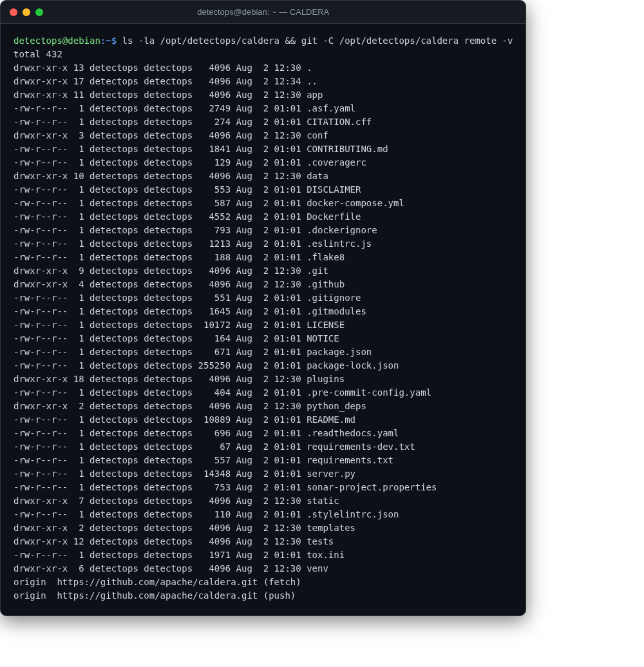Image resolution: width=644 pixels, height=667 pixels.
Task: Select the 'package.json' file name
Action: 339,353
